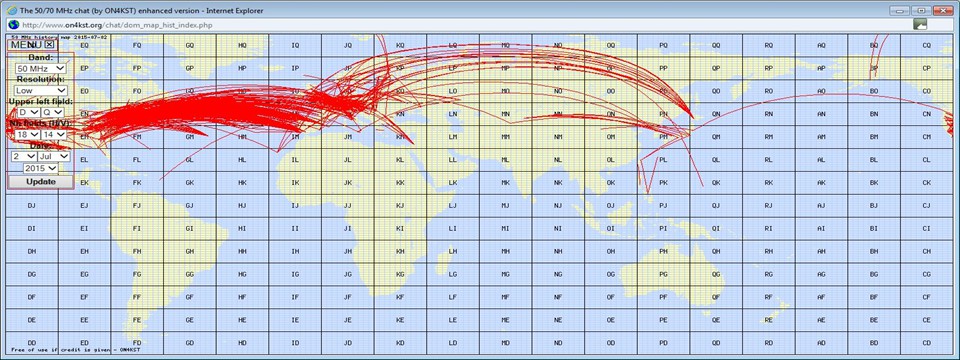The image size is (960, 360).
Task: Close the Internet Explorer window
Action: click(x=943, y=10)
